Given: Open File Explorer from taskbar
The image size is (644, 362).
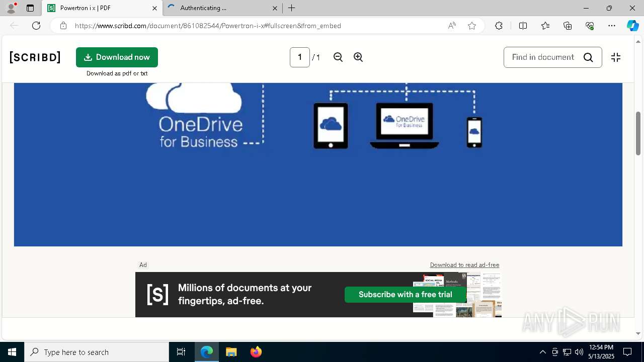Looking at the screenshot, I should point(231,352).
